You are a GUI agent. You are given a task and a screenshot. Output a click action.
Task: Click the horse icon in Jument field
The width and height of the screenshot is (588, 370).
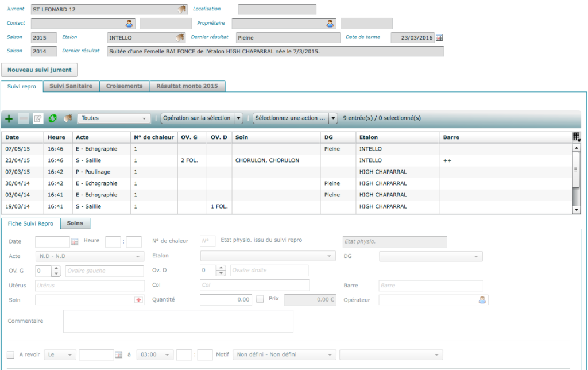[182, 9]
